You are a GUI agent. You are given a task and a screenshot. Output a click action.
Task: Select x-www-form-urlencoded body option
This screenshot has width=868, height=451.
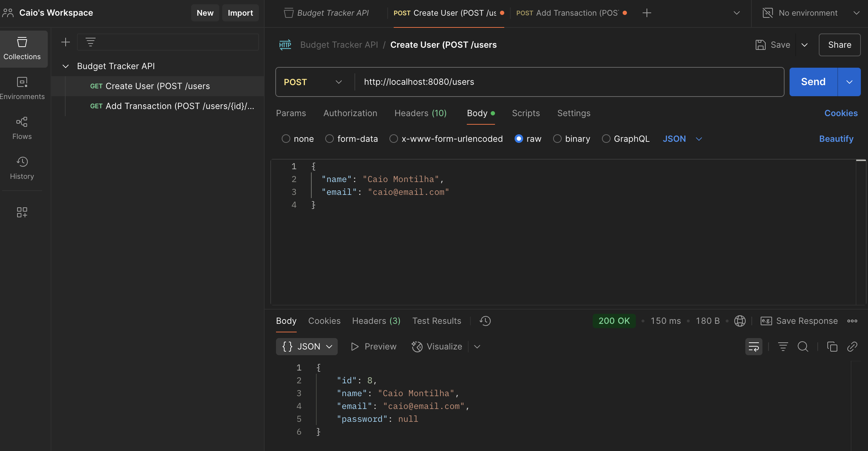tap(394, 139)
